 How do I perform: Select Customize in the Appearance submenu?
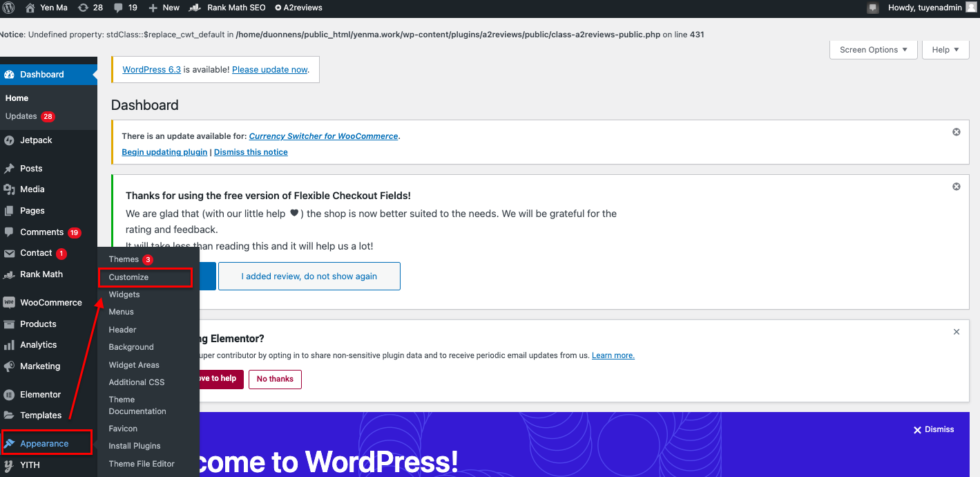pos(129,277)
